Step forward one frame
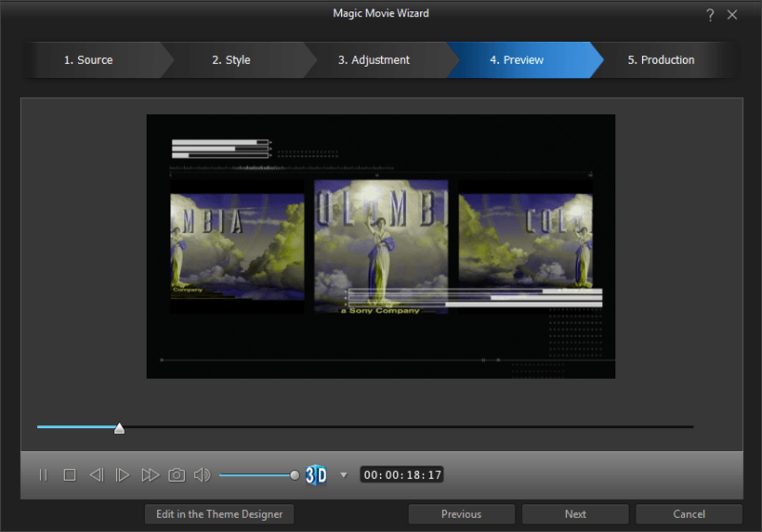This screenshot has width=762, height=532. tap(123, 475)
